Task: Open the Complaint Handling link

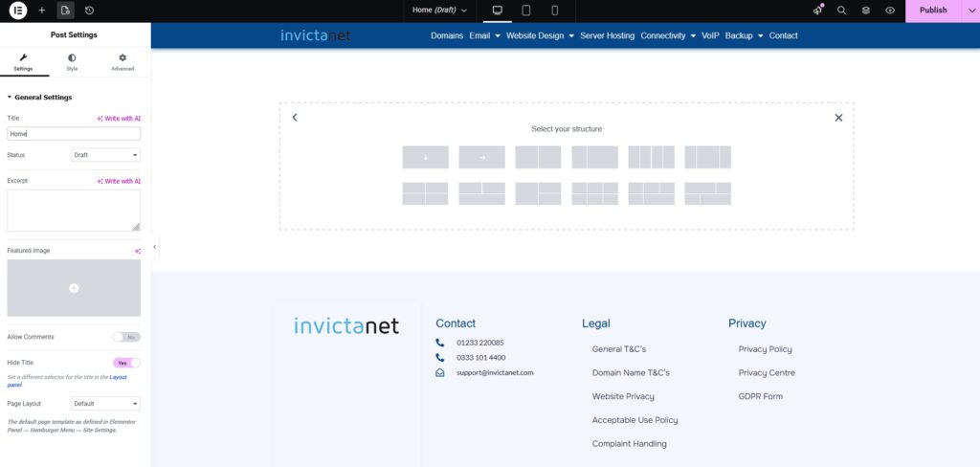Action: click(630, 444)
